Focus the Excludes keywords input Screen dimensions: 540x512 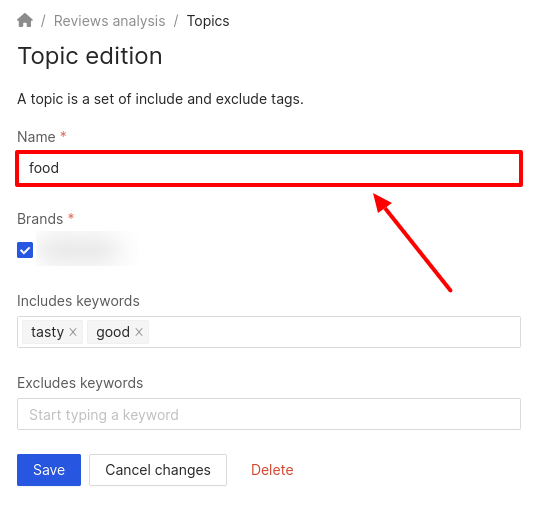(x=269, y=414)
